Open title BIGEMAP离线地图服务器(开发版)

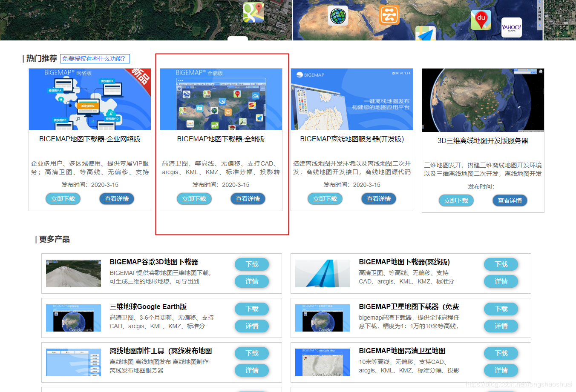(352, 139)
